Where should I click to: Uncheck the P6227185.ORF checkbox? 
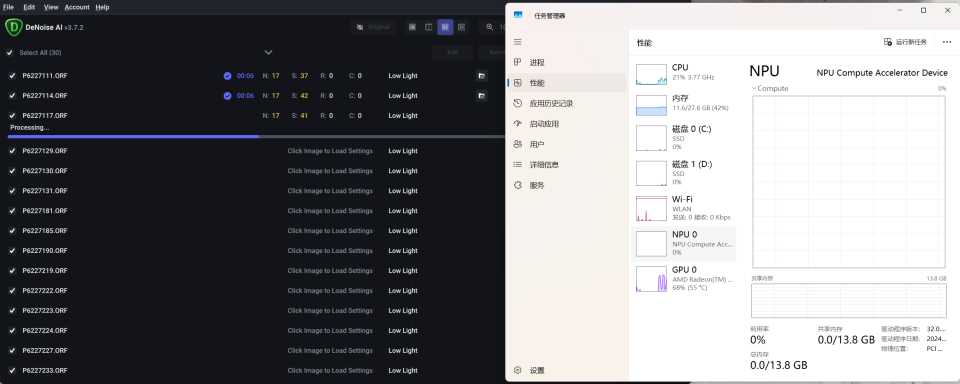[x=12, y=230]
